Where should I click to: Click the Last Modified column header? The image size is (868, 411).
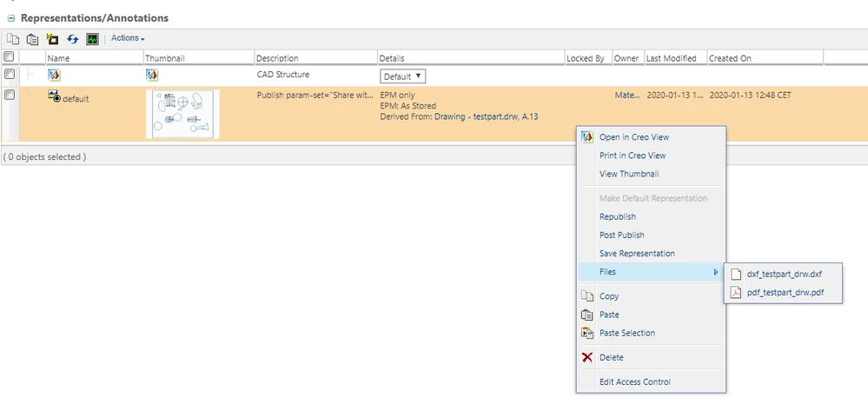(x=672, y=58)
